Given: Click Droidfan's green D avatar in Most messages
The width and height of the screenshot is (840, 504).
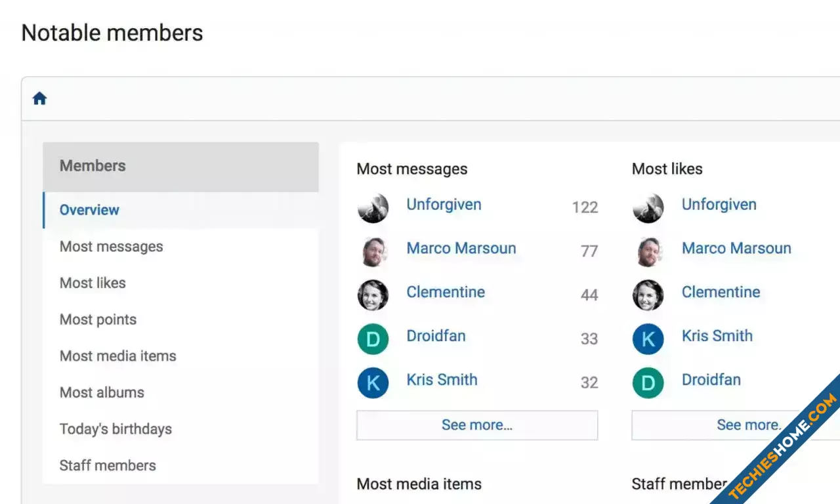Looking at the screenshot, I should [373, 339].
